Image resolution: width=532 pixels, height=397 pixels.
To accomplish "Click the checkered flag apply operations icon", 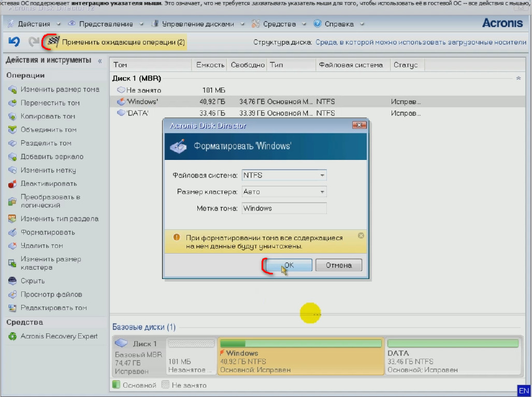I will pos(53,41).
